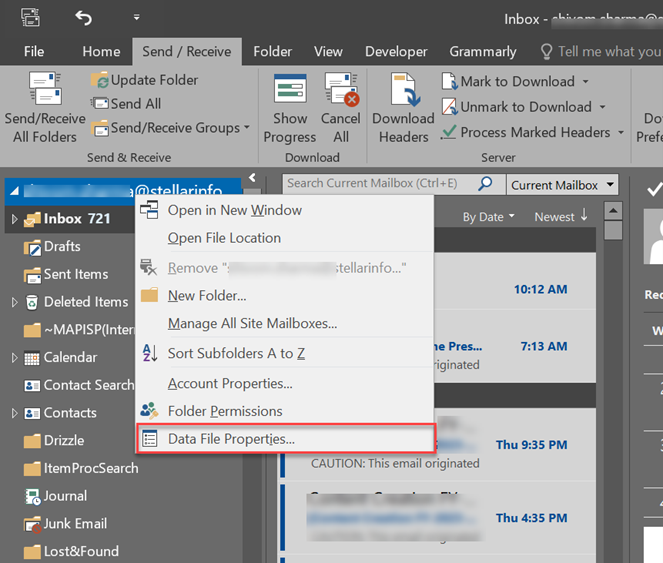Expand the Deleted Items tree arrow
This screenshot has height=563, width=663.
pyautogui.click(x=14, y=302)
